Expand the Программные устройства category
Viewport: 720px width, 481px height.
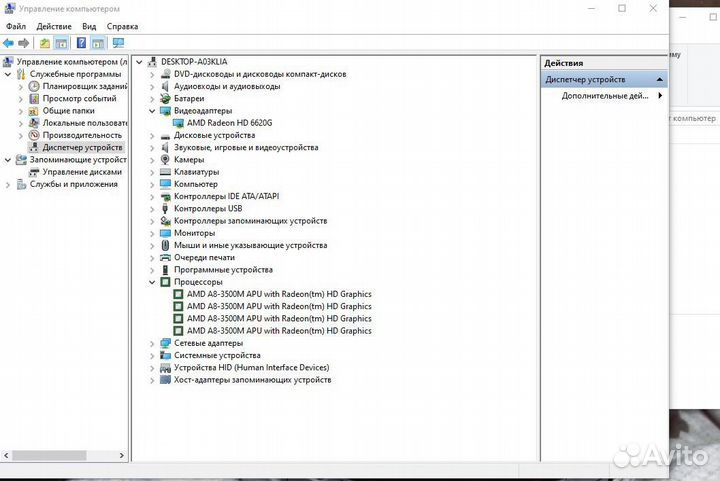pos(152,270)
